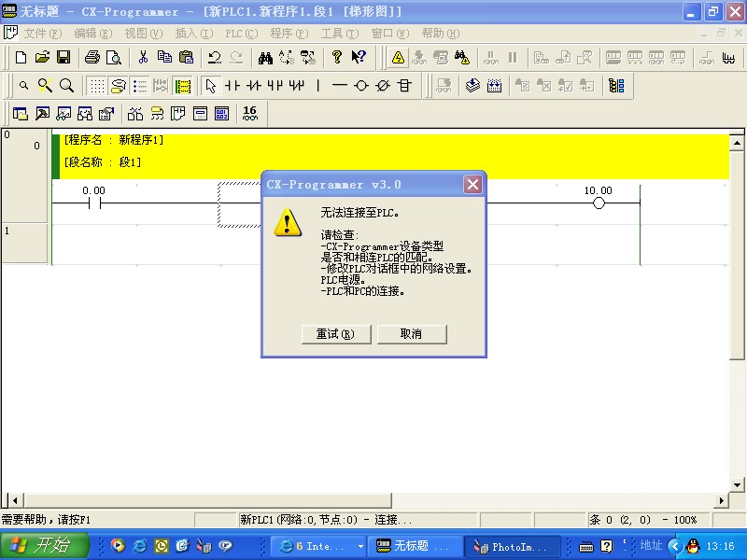Print using the printer icon
Screen dimensions: 747x560
pos(92,58)
